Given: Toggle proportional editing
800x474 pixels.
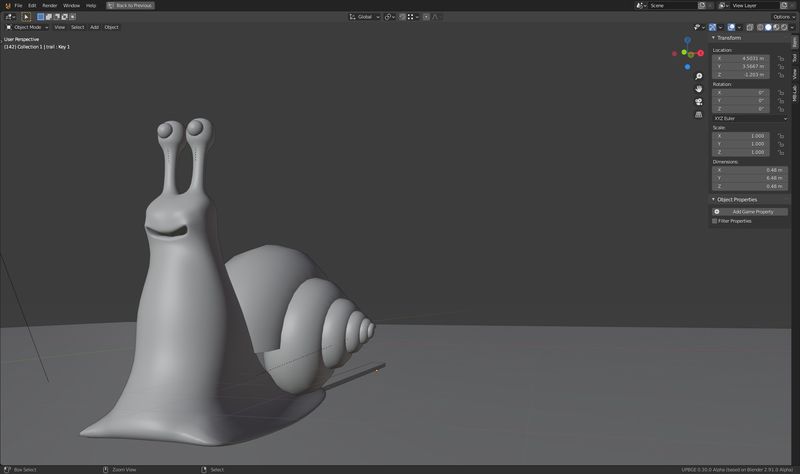Looking at the screenshot, I should click(426, 17).
